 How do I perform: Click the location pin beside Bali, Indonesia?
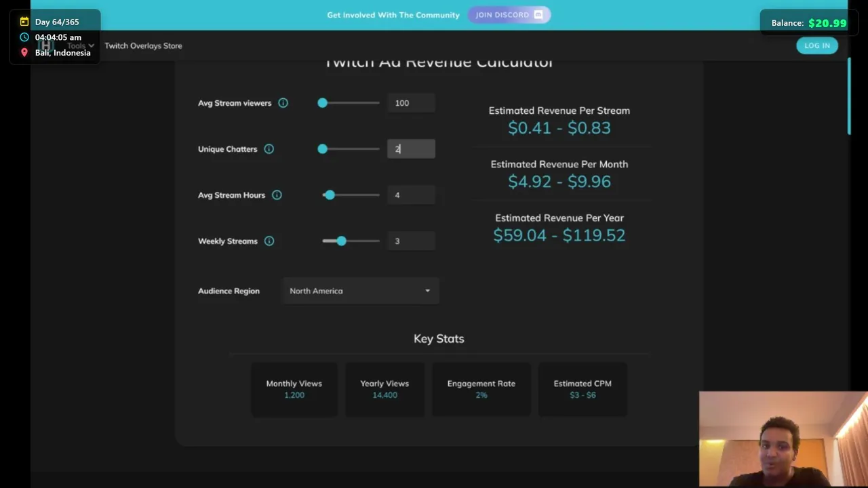24,53
